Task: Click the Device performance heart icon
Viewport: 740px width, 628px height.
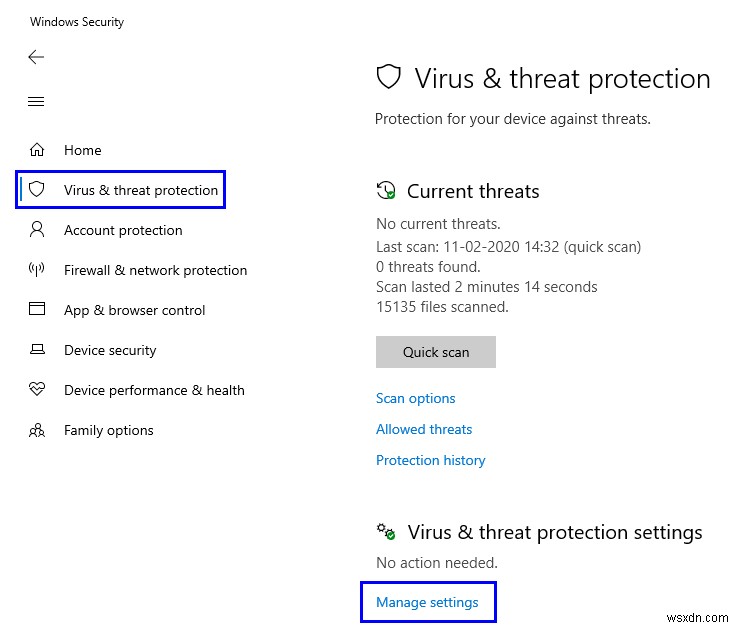Action: tap(37, 390)
